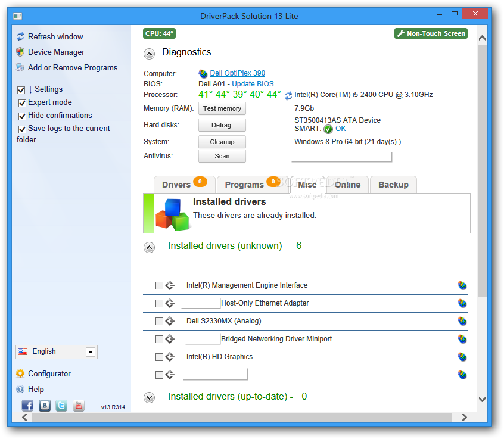Disable Expert mode checkbox

(x=22, y=103)
